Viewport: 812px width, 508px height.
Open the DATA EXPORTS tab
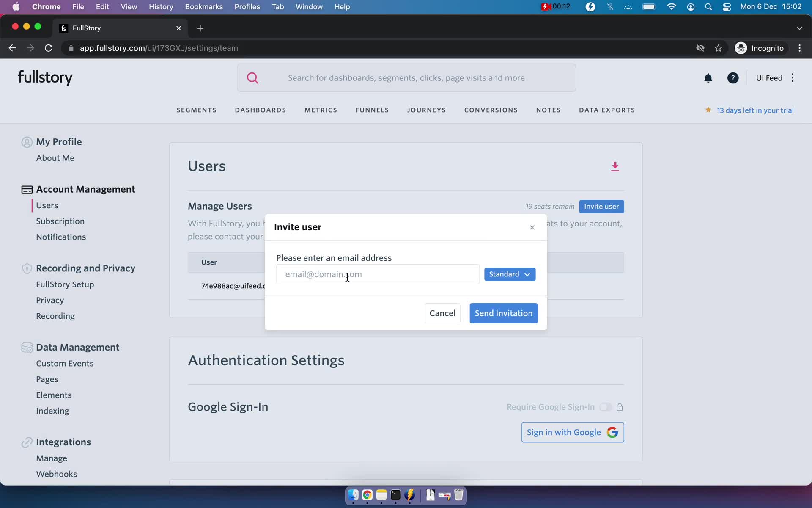click(x=607, y=110)
